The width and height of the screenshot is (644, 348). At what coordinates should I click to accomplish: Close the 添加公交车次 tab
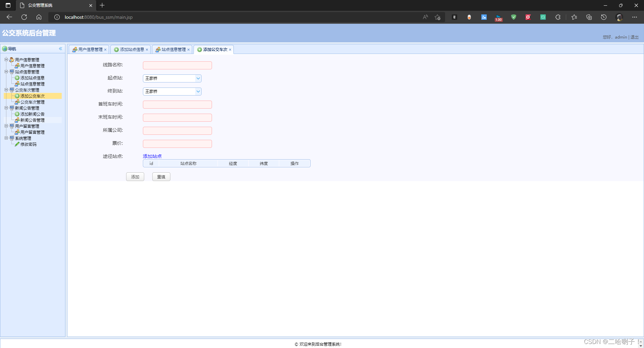tap(230, 50)
